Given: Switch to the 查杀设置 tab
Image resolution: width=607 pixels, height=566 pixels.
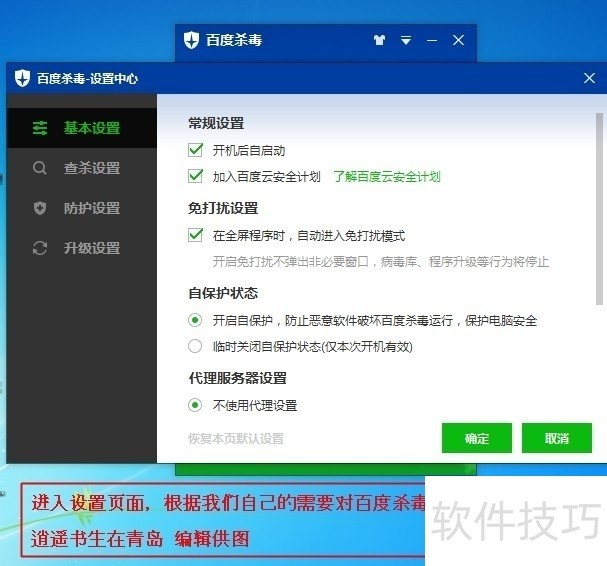Looking at the screenshot, I should click(x=82, y=168).
